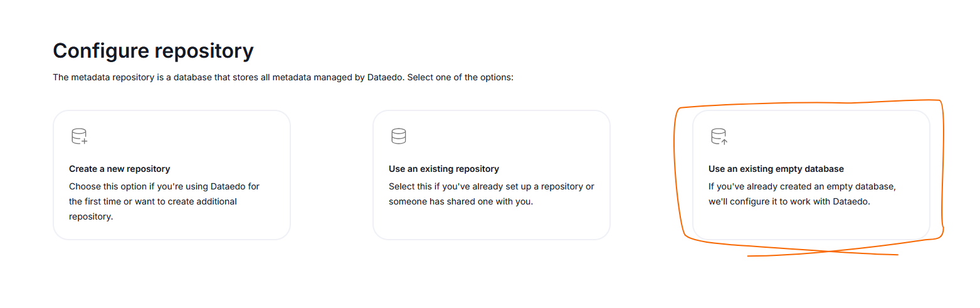Select the "Use an existing empty database" title
The height and width of the screenshot is (308, 980).
(x=776, y=169)
